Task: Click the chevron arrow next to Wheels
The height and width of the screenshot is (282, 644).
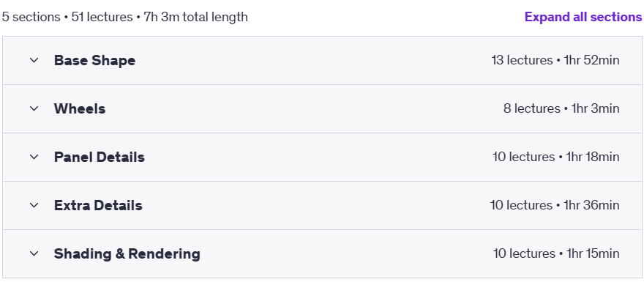Action: point(34,108)
